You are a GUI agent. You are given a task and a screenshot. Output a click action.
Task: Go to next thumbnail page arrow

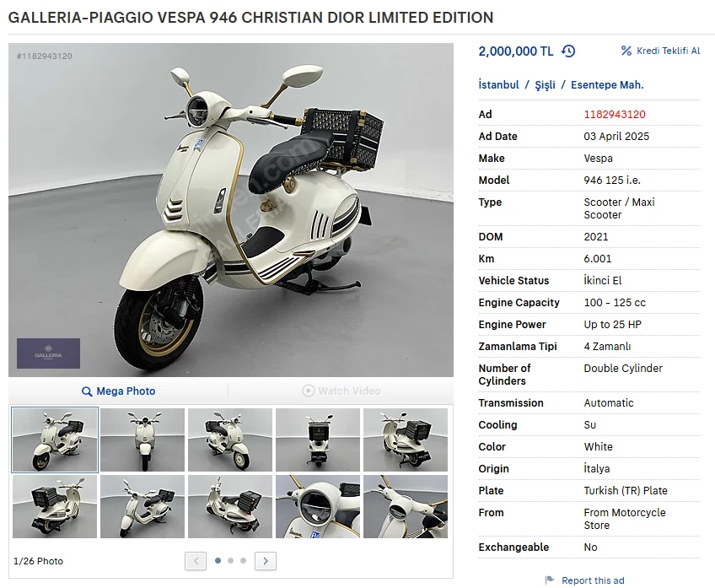click(266, 561)
